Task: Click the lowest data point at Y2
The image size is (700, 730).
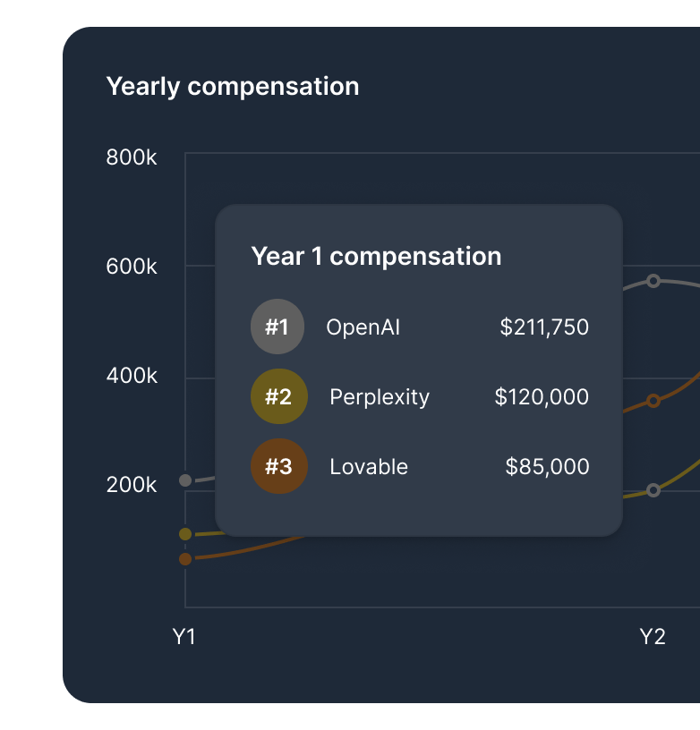Action: click(x=653, y=490)
